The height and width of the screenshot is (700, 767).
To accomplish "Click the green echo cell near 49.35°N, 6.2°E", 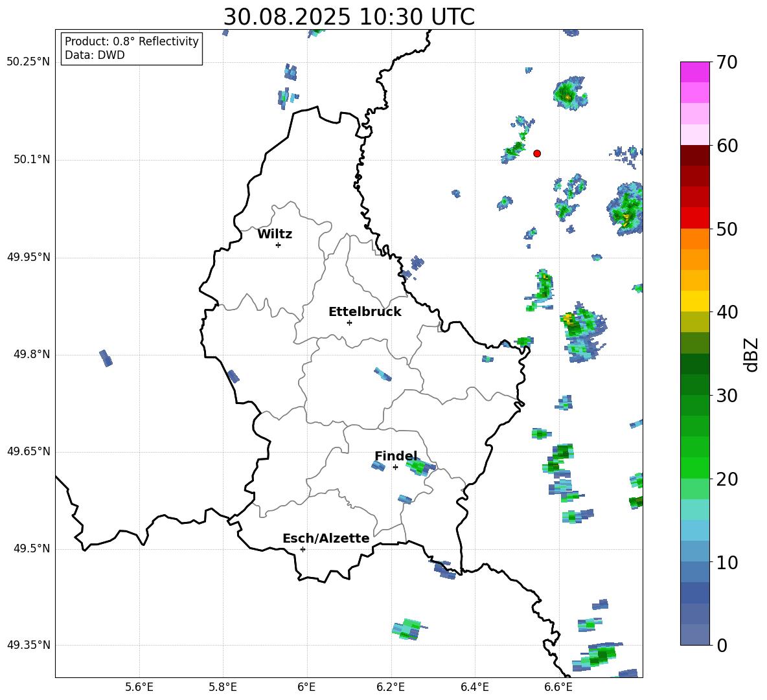I will coord(409,629).
